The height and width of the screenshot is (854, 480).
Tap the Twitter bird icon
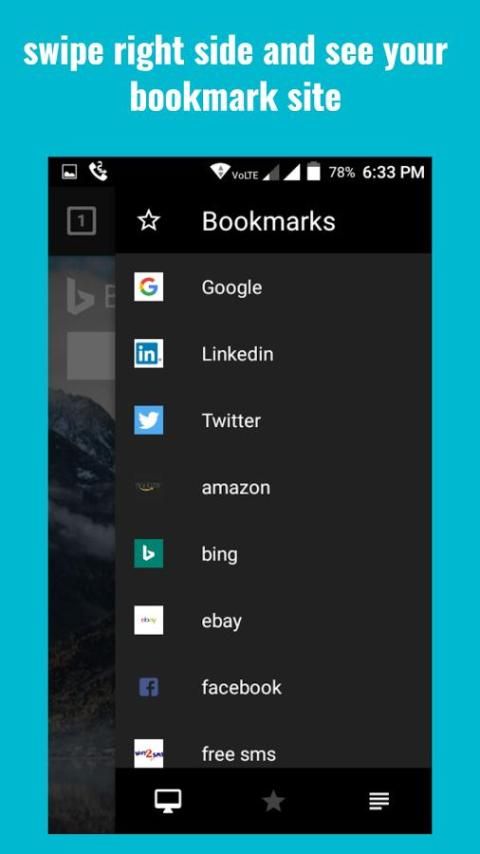point(149,420)
